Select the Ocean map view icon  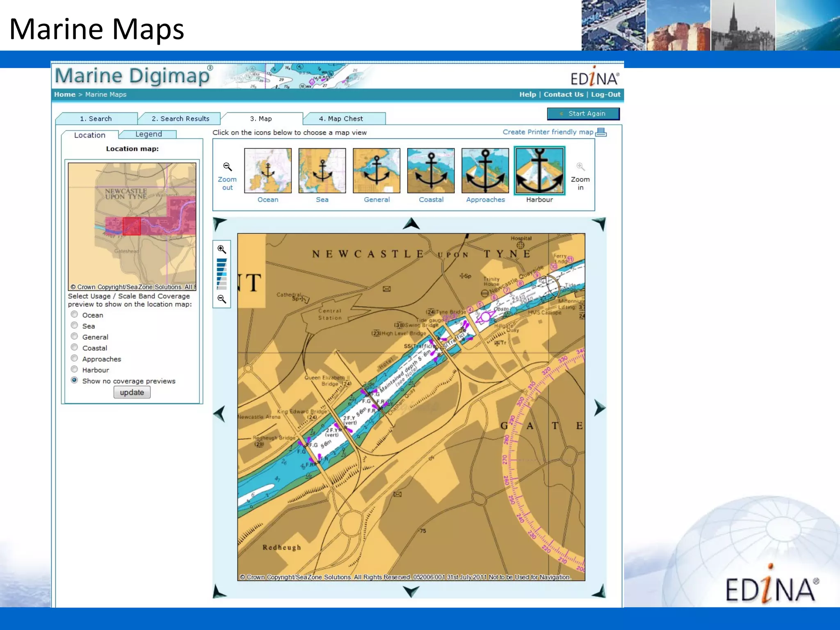[x=268, y=171]
